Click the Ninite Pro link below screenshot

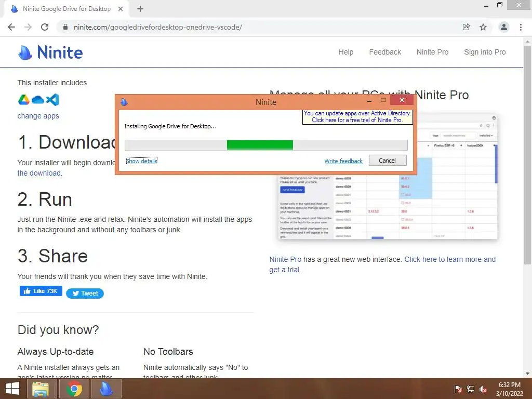pos(285,259)
